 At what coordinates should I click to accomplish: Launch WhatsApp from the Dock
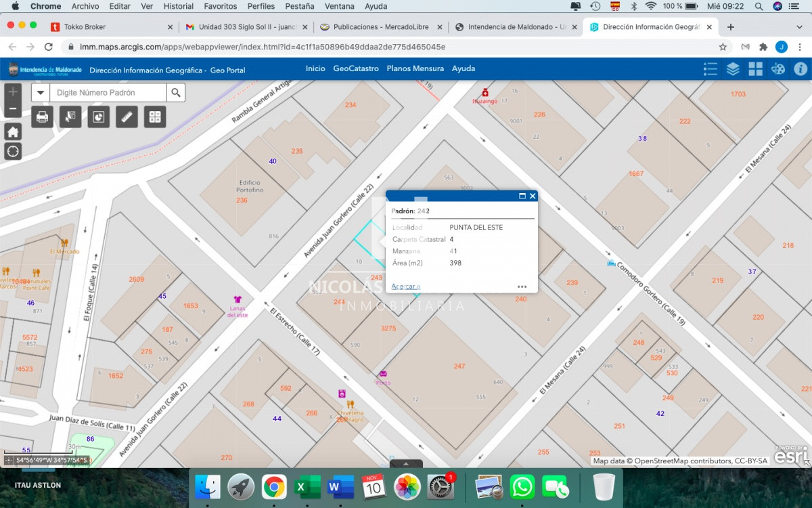point(522,487)
